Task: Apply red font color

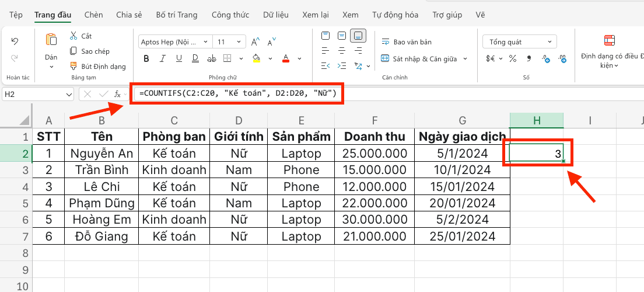Action: pyautogui.click(x=286, y=58)
